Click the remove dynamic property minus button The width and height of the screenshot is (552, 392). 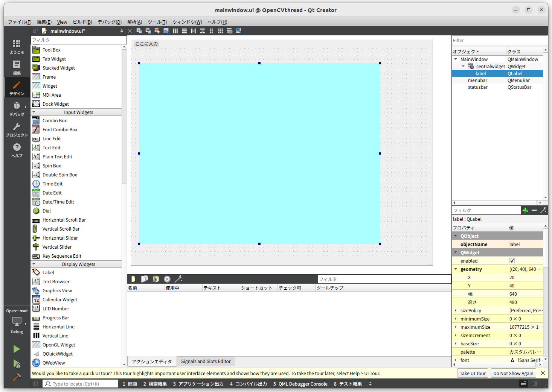tap(534, 210)
